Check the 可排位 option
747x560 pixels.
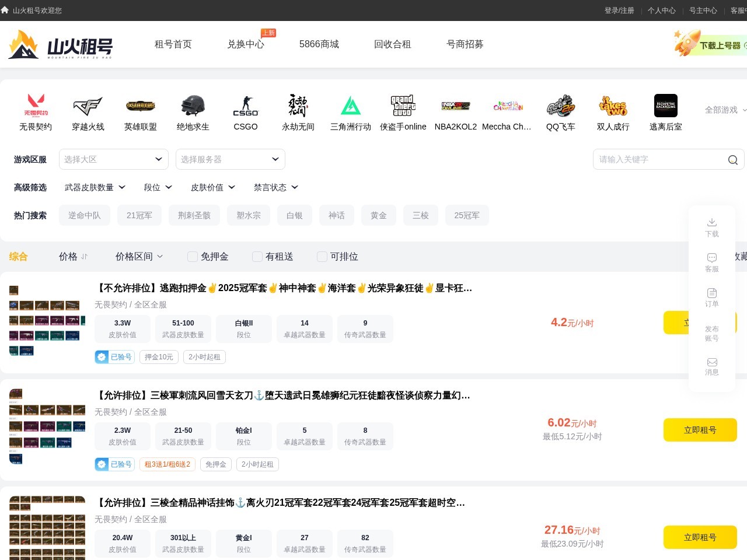pyautogui.click(x=322, y=257)
